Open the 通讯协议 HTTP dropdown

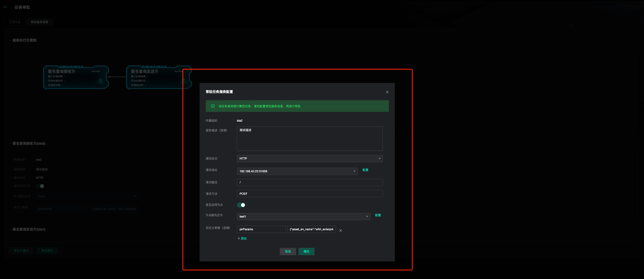click(x=309, y=158)
